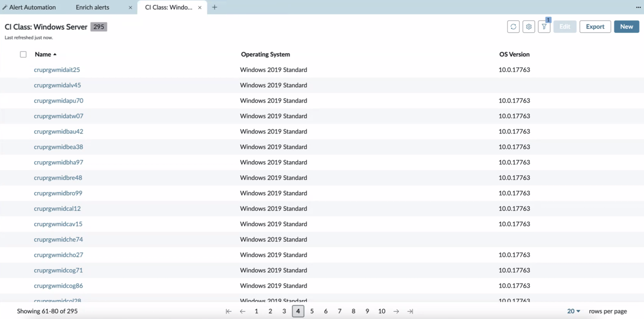Click the New button

[627, 27]
